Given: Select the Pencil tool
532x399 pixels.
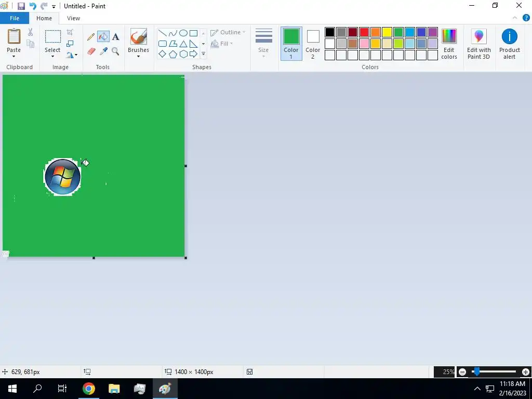Looking at the screenshot, I should [90, 37].
